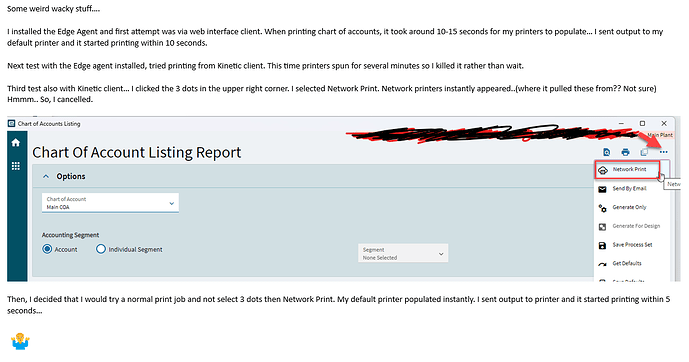Click the Chart of Accounts Listing window icon

(12, 124)
